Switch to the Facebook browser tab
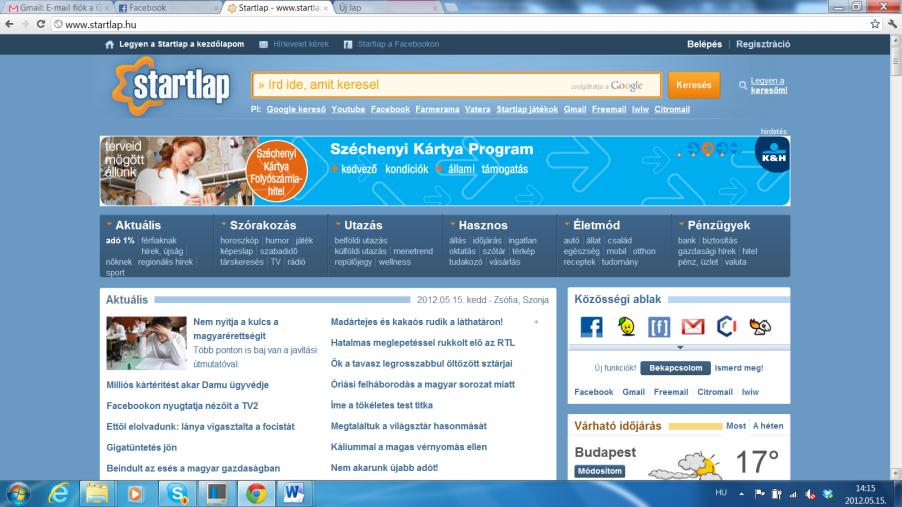Screen dimensions: 902x507 [167, 8]
